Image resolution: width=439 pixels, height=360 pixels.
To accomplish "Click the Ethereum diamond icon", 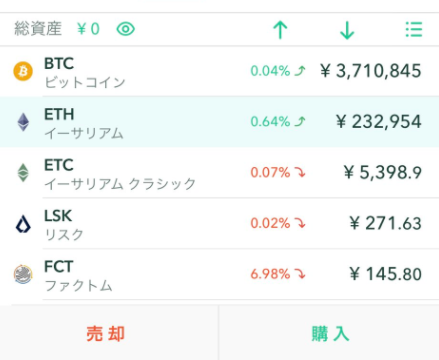I will [x=23, y=122].
